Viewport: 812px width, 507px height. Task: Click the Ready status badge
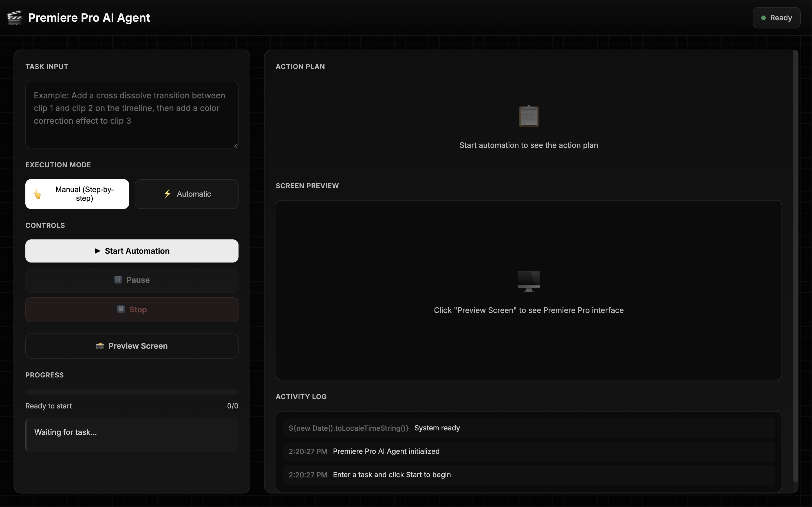point(776,18)
